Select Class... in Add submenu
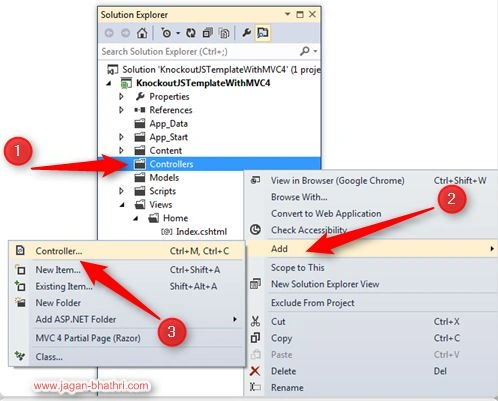This screenshot has height=401, width=498. pos(126,357)
